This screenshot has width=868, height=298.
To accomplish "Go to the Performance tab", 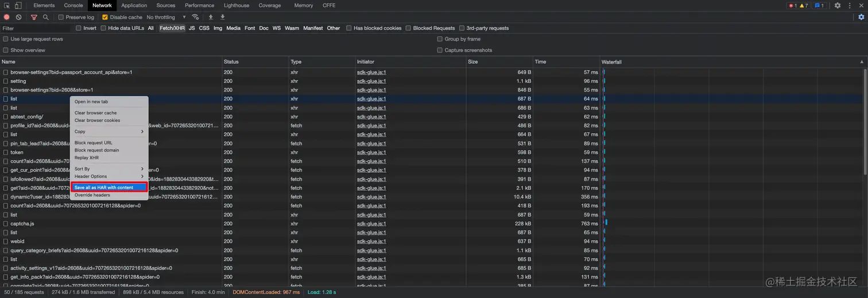I will coord(199,5).
